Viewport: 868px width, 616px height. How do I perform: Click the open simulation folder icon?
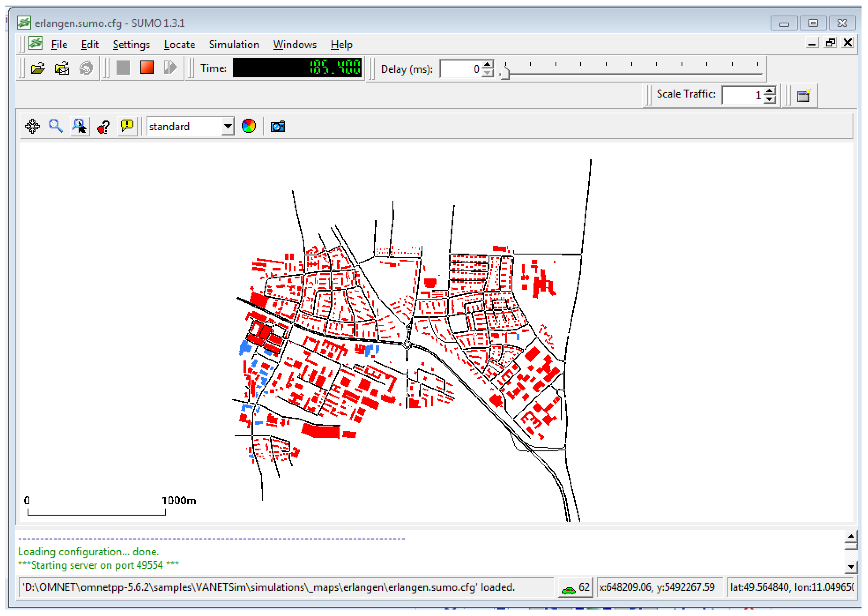[38, 68]
